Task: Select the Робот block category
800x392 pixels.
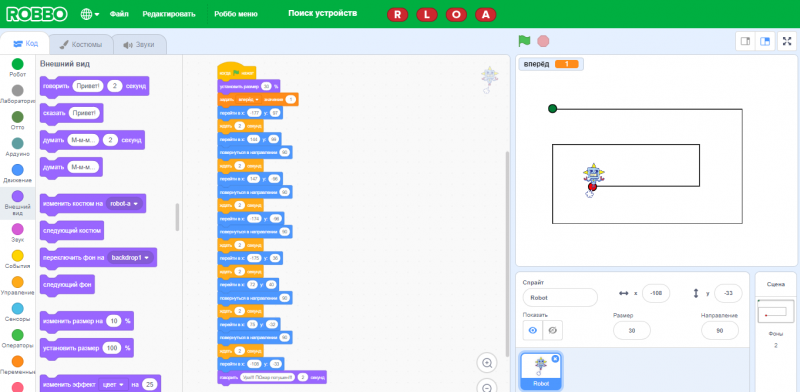Action: pos(17,67)
